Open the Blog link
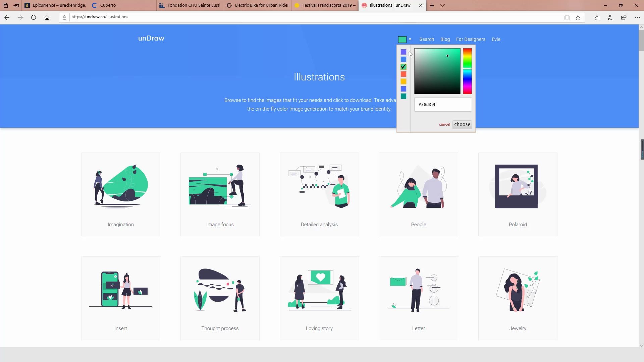Screen dimensions: 644x362 click(445, 39)
